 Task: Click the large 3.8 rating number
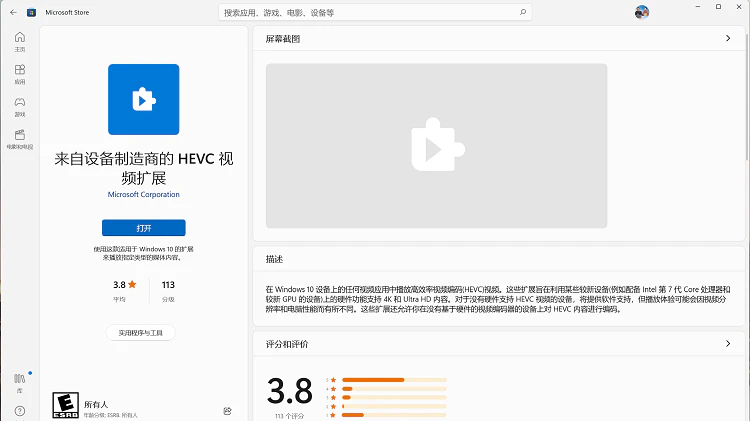(x=290, y=391)
